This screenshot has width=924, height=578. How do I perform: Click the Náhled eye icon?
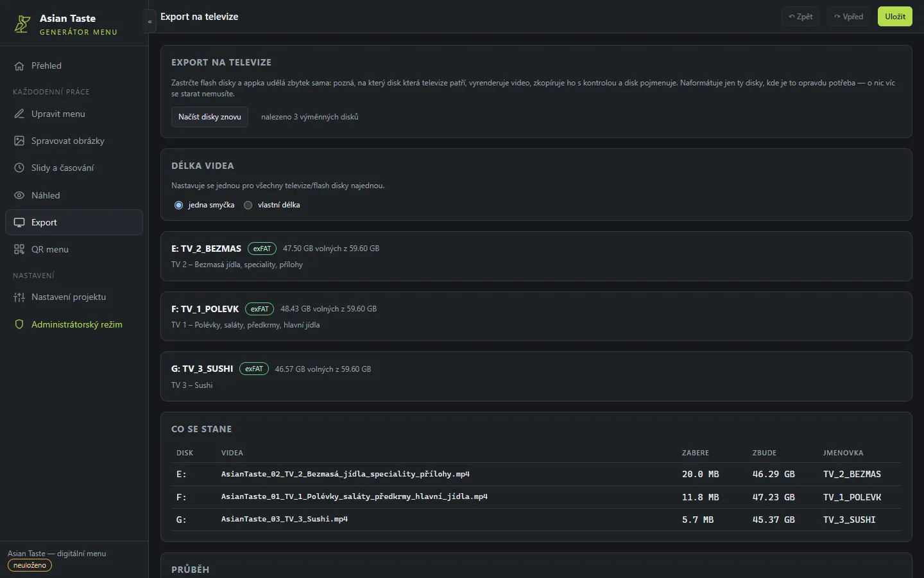[x=19, y=195]
